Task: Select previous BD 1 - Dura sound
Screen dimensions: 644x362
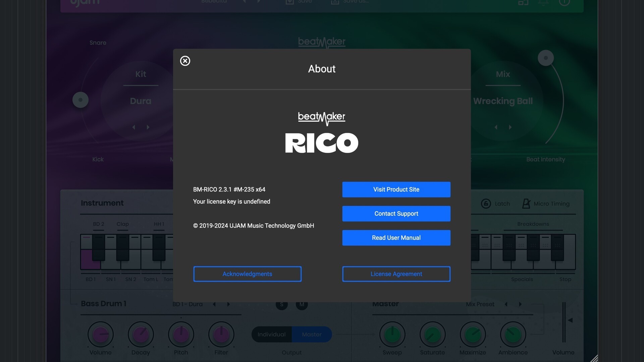Action: click(x=214, y=304)
